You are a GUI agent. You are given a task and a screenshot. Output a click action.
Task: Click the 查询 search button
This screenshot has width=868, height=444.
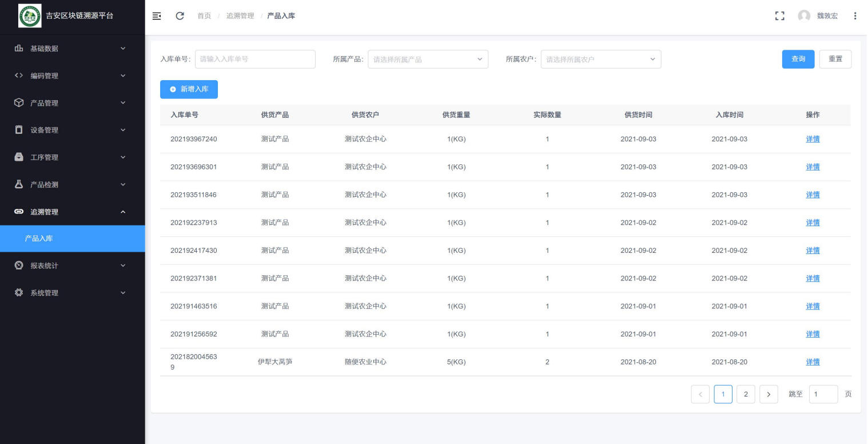pos(798,60)
